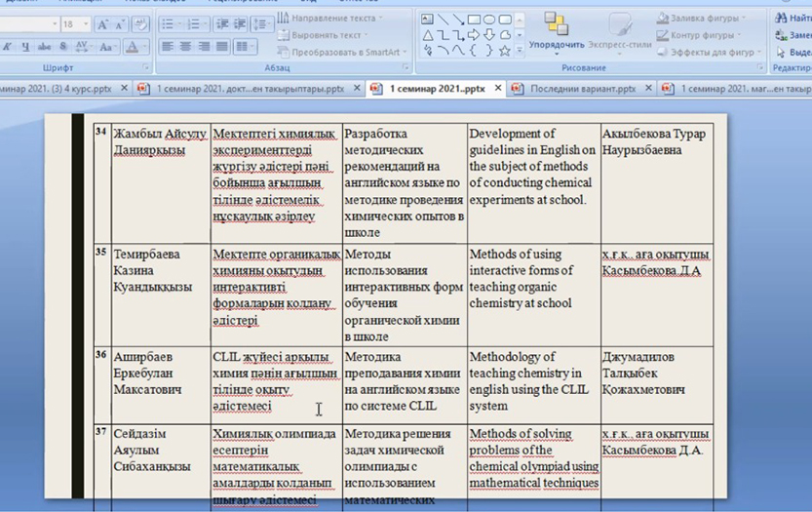The height and width of the screenshot is (512, 812).
Task: Click the Найти (Find) binoculars icon
Action: (x=782, y=17)
